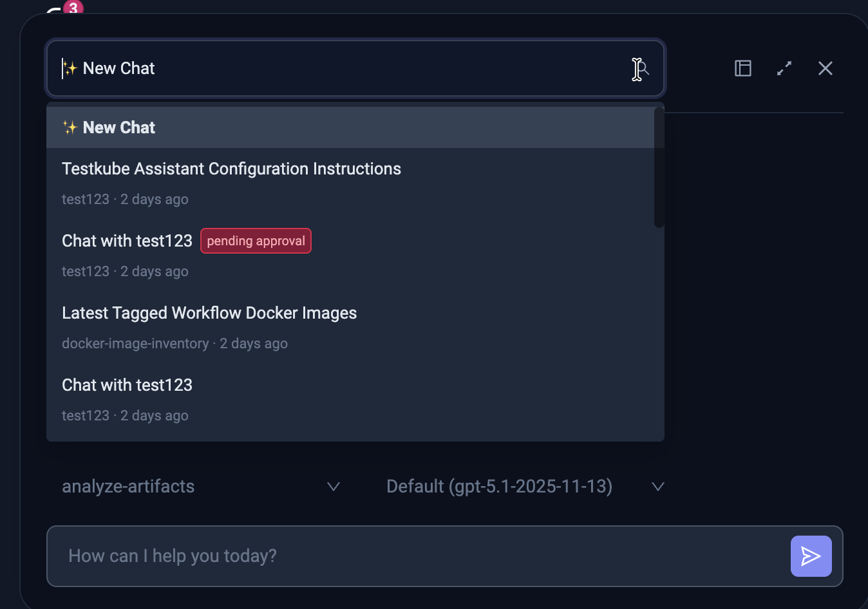Image resolution: width=868 pixels, height=609 pixels.
Task: Open the bottom Chat with test123 conversation
Action: point(127,384)
